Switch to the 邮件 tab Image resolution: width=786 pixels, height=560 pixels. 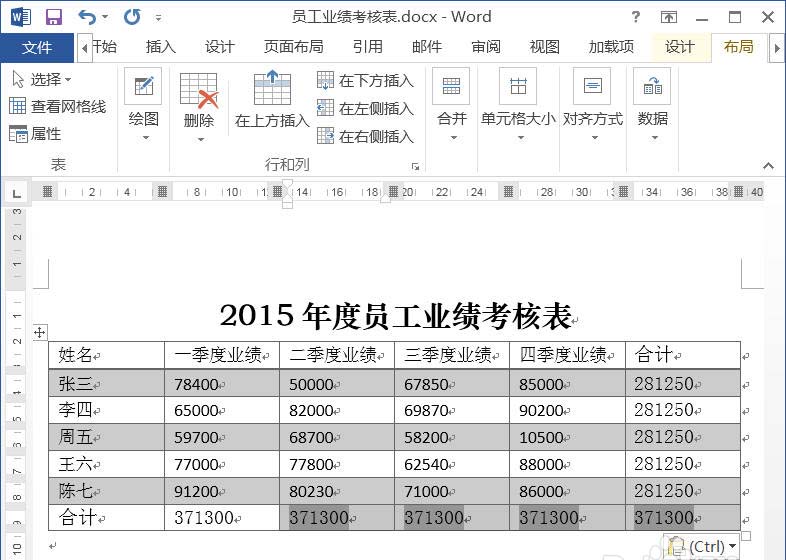point(427,47)
